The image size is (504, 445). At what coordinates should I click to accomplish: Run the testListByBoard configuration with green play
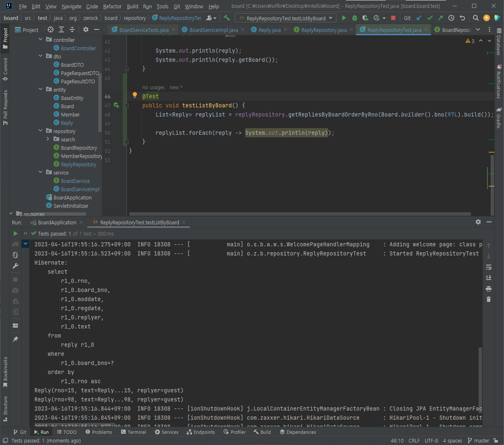[344, 18]
